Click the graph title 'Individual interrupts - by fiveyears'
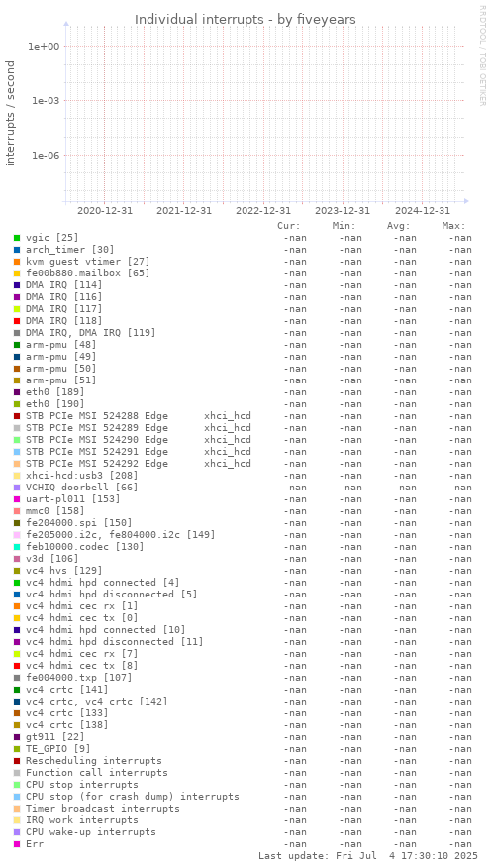This screenshot has height=868, width=492. click(246, 20)
